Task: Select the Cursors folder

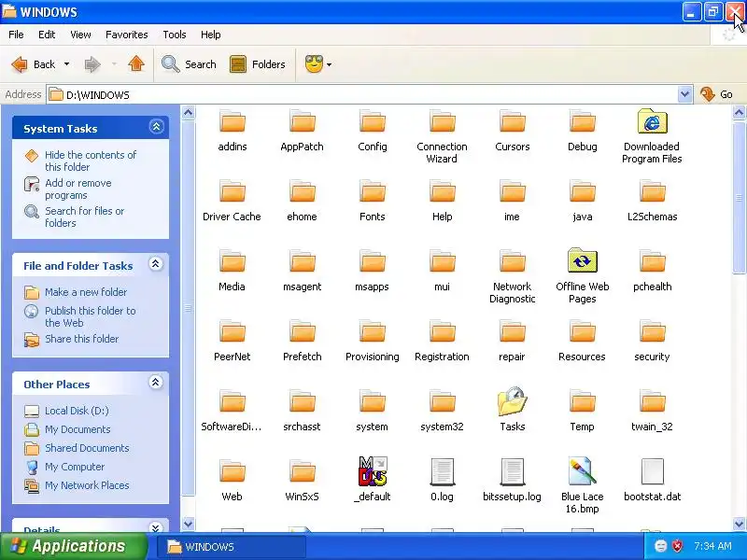Action: (512, 131)
